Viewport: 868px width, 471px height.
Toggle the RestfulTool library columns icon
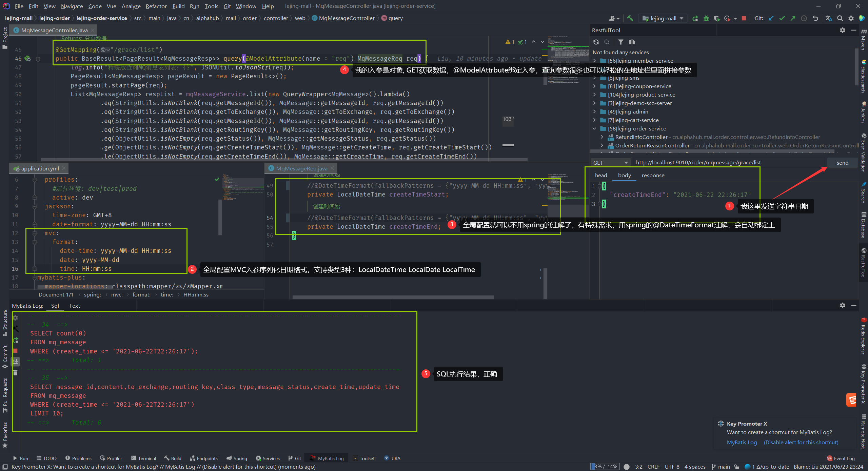pos(632,42)
